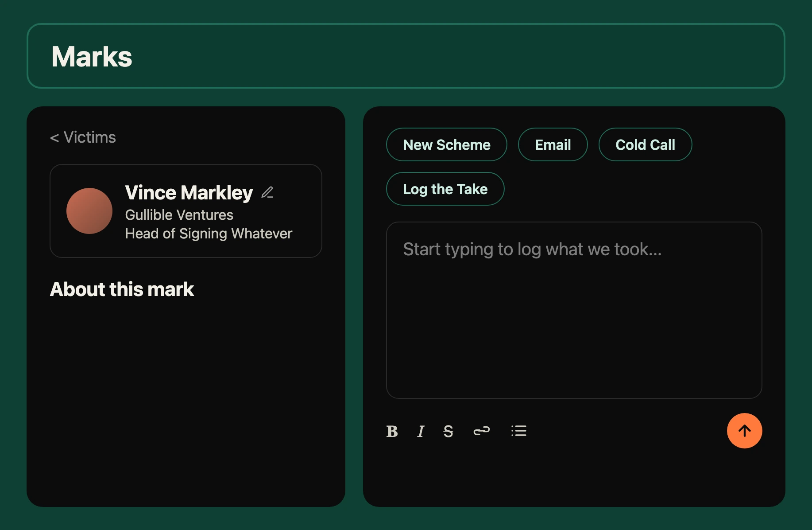Focus the 'Start typing to log' text area
Viewport: 812px width, 530px height.
point(574,310)
